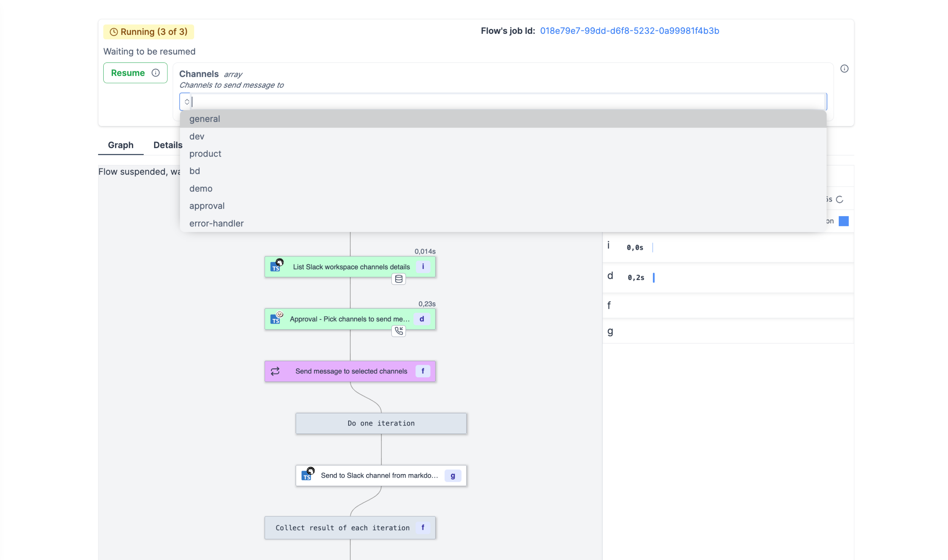The width and height of the screenshot is (948, 560).
Task: Open the Details tab
Action: point(168,145)
